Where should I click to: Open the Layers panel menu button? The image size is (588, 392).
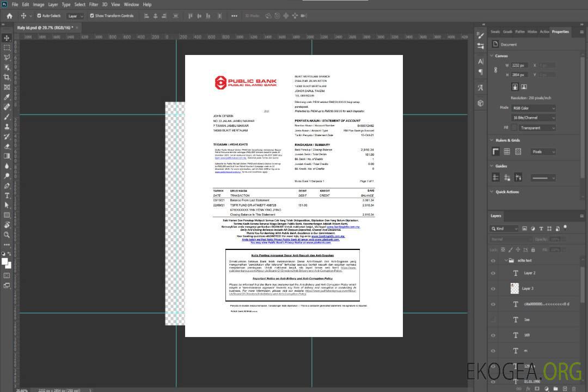(581, 216)
